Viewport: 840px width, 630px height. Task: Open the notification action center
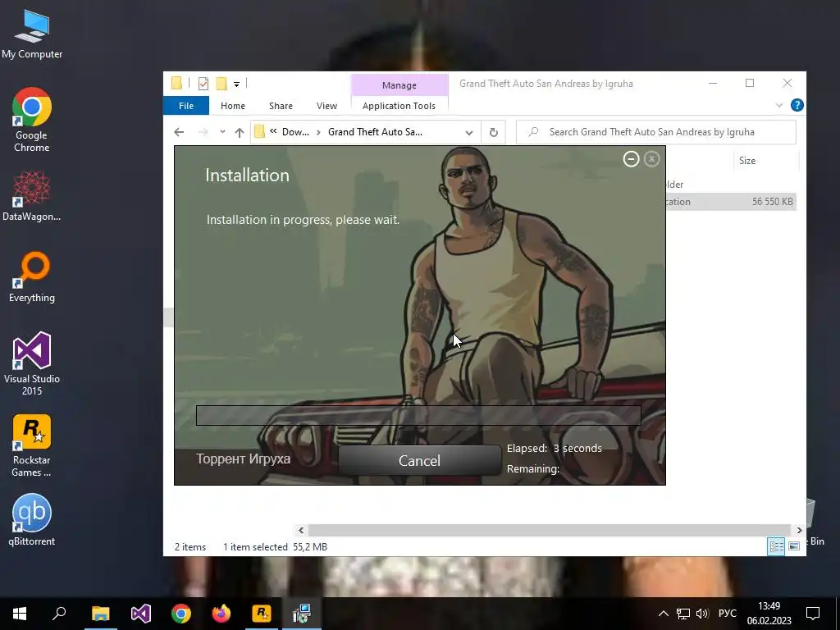813,614
